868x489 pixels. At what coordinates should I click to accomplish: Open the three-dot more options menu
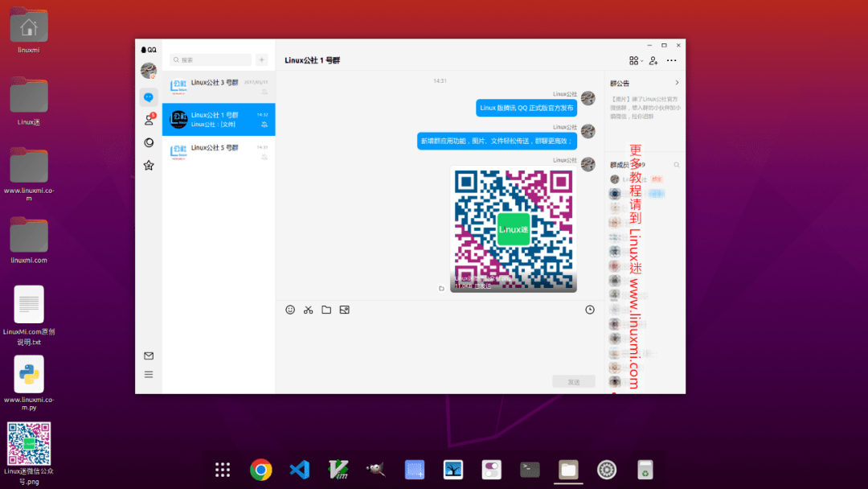click(x=671, y=60)
